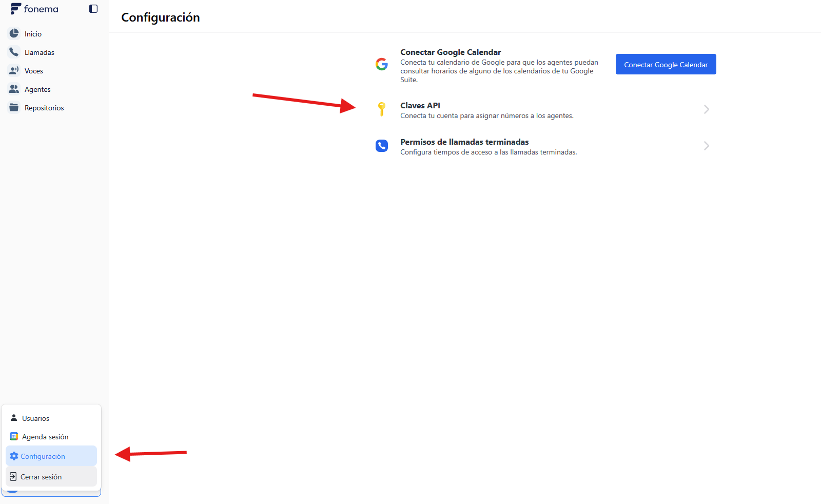821x504 pixels.
Task: Open the Repositorios folder icon
Action: pyautogui.click(x=14, y=107)
